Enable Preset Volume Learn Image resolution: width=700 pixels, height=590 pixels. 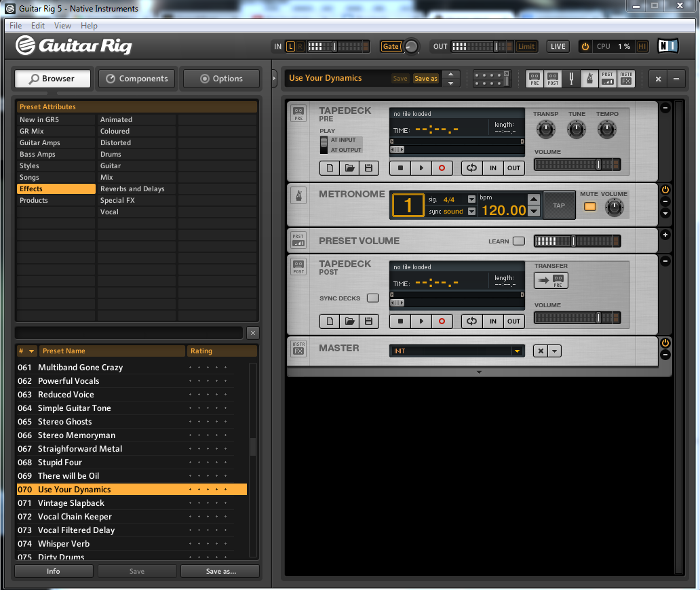(519, 241)
